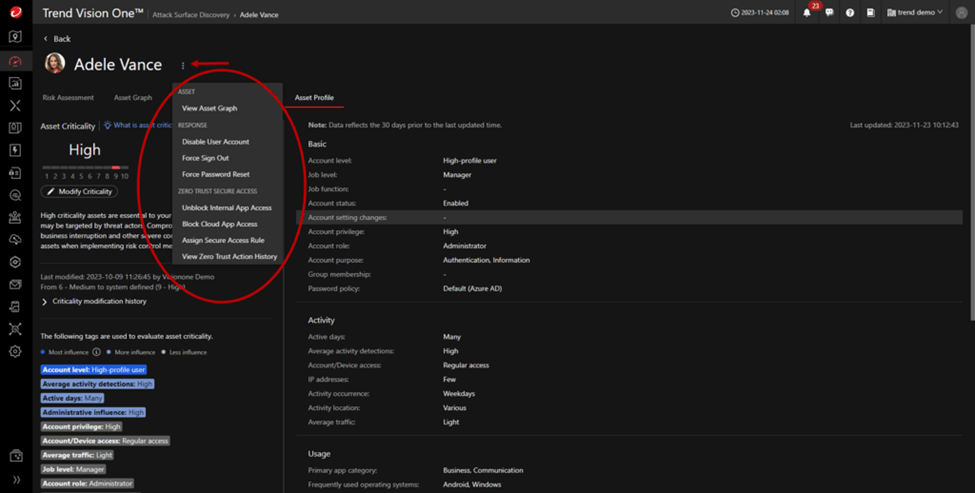Open notifications bell with 23 badge
This screenshot has width=975, height=493.
[807, 12]
